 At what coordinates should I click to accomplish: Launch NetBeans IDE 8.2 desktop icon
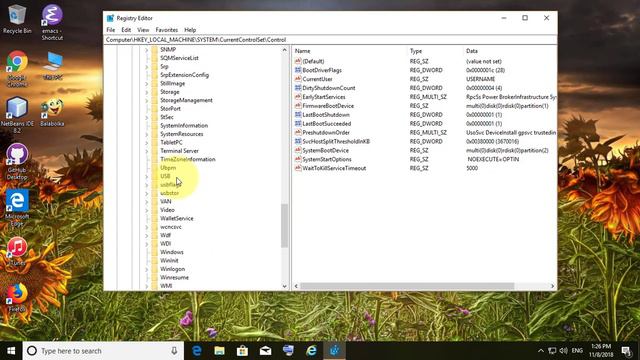[x=17, y=115]
